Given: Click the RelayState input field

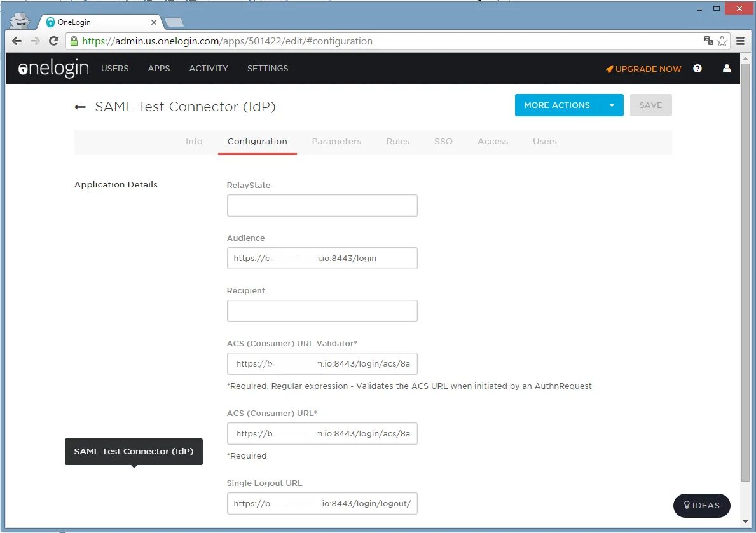Looking at the screenshot, I should coord(322,205).
